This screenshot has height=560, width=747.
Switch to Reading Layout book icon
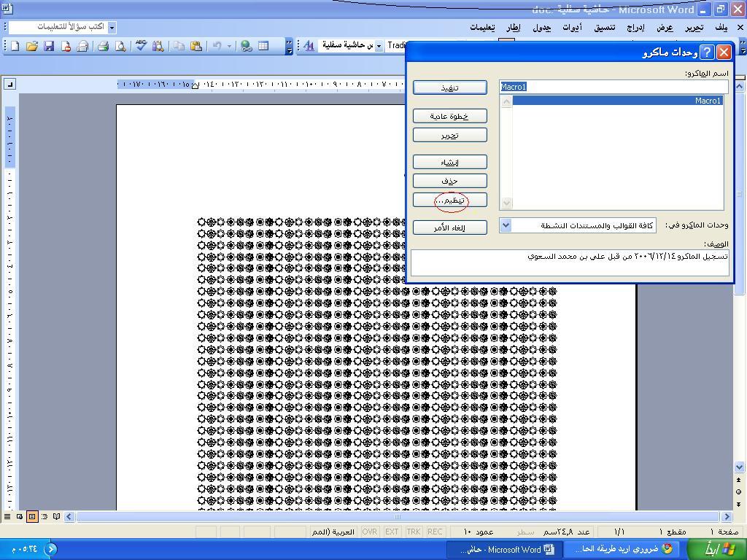pyautogui.click(x=57, y=517)
